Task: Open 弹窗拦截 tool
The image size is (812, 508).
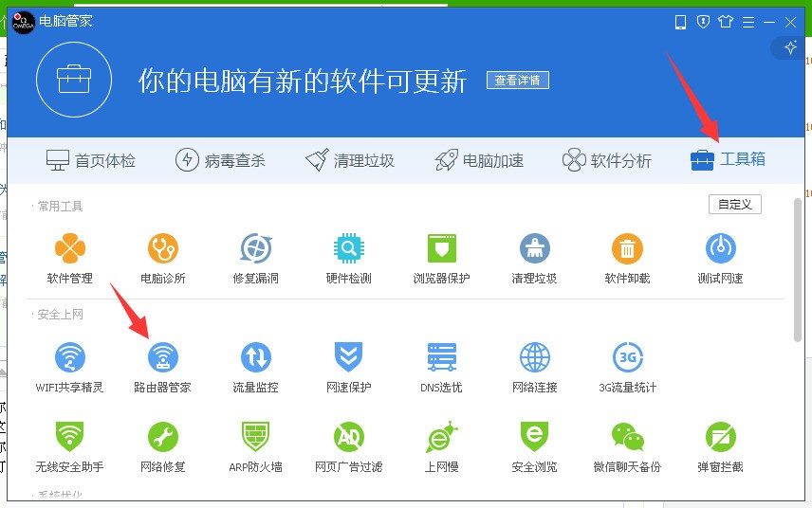Action: [x=720, y=447]
